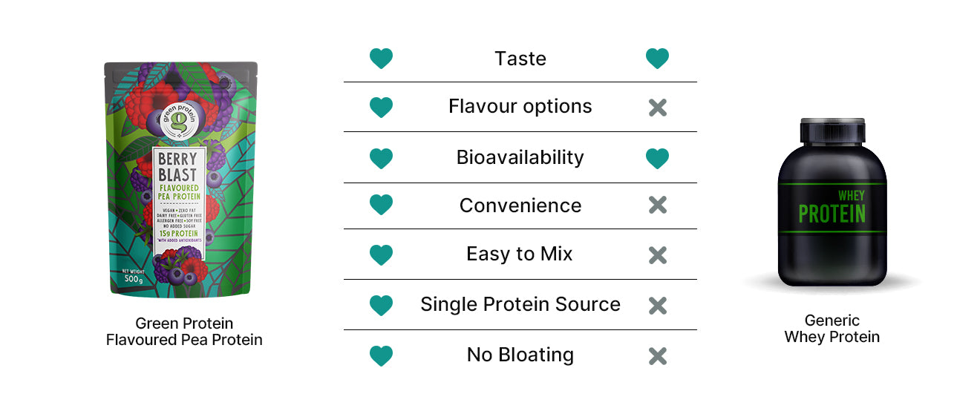Click the whey X icon for Easy to Mix
This screenshot has width=980, height=414.
657,255
